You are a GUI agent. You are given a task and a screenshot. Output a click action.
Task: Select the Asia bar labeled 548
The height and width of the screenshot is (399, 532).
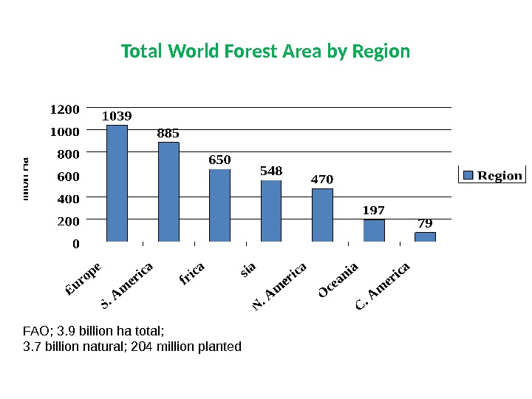(271, 211)
